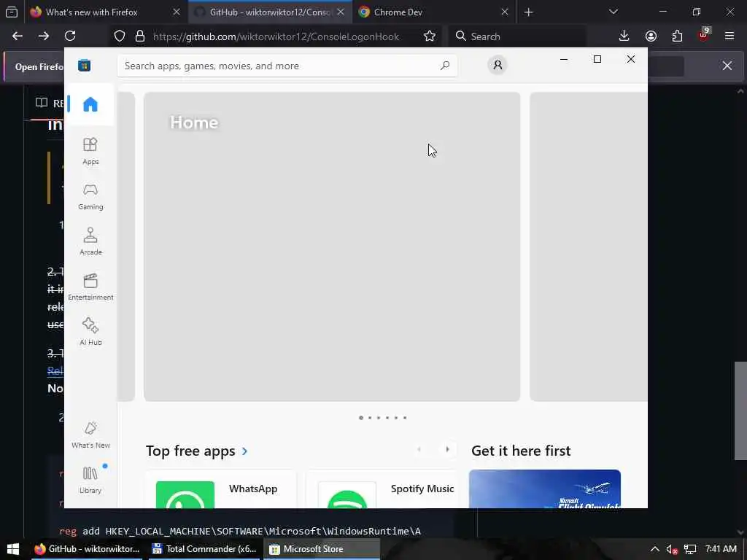Open Firefox extensions menu
Screen dimensions: 747x560
coord(677,36)
